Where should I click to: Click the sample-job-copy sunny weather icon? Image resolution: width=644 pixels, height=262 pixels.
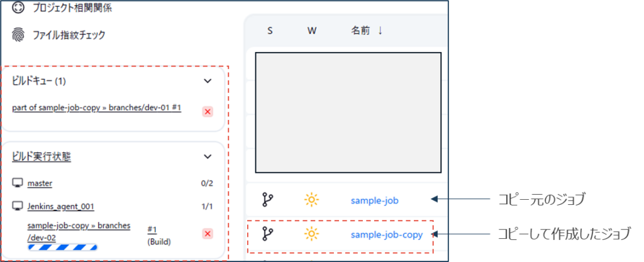coord(311,234)
